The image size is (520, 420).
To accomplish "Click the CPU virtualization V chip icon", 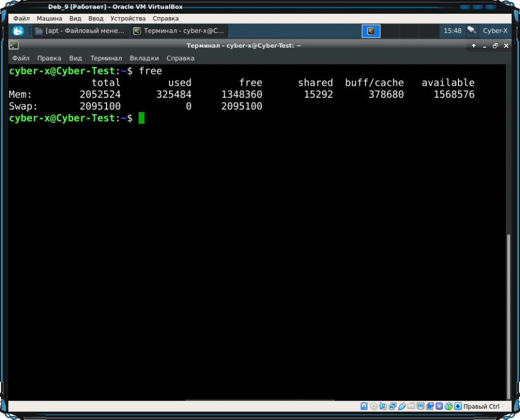I will [x=439, y=406].
